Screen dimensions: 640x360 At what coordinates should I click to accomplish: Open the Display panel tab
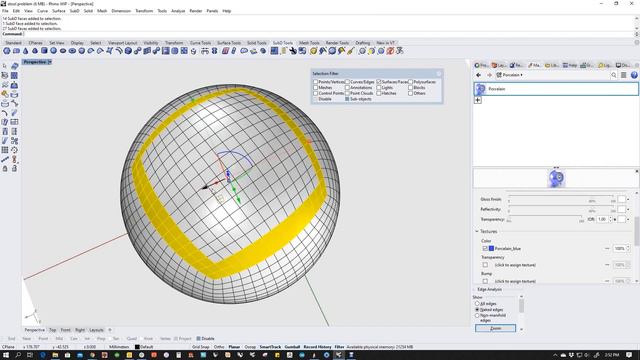622,65
